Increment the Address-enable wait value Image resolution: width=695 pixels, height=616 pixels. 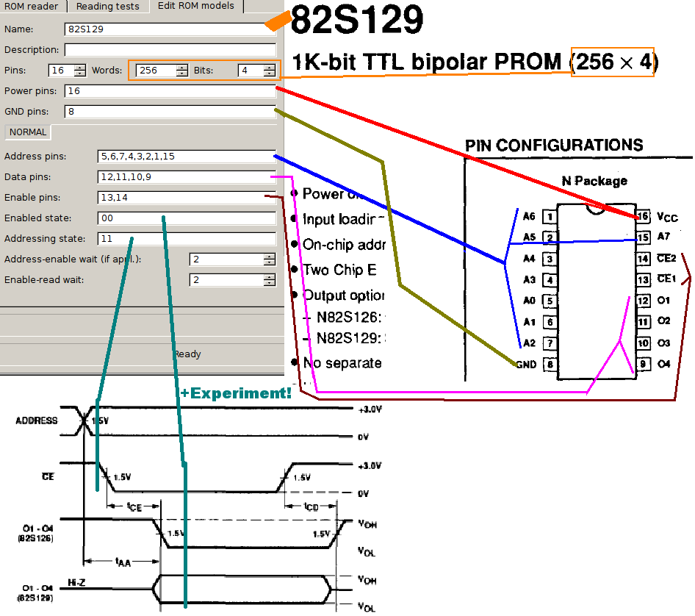tap(269, 256)
